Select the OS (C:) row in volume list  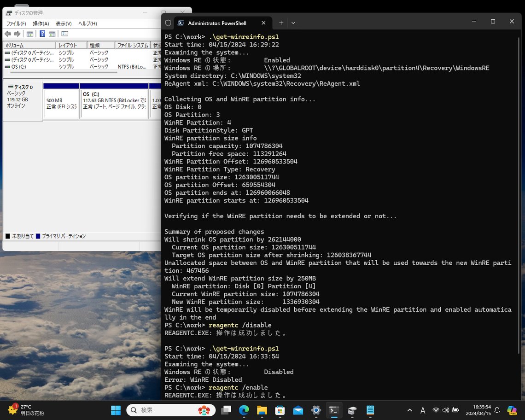[18, 67]
